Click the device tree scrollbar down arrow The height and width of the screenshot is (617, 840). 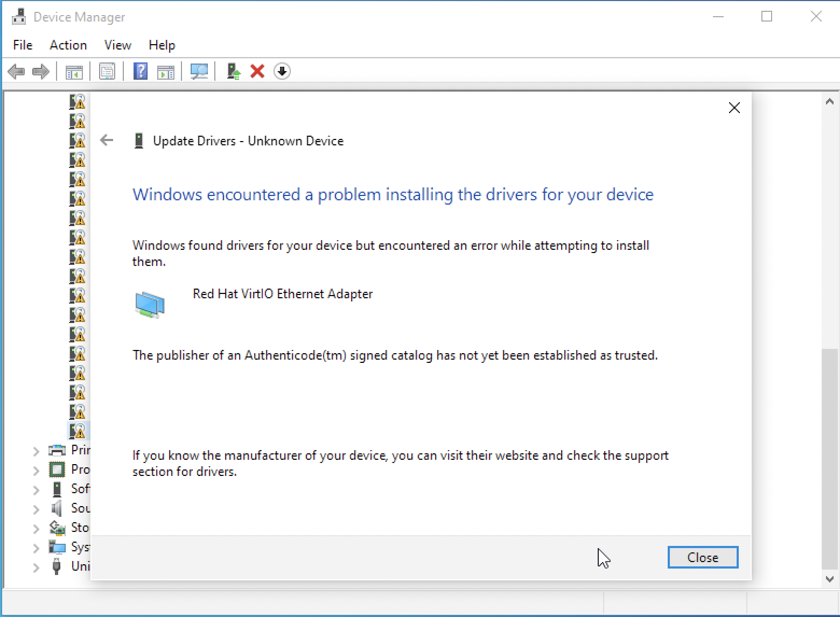click(829, 579)
